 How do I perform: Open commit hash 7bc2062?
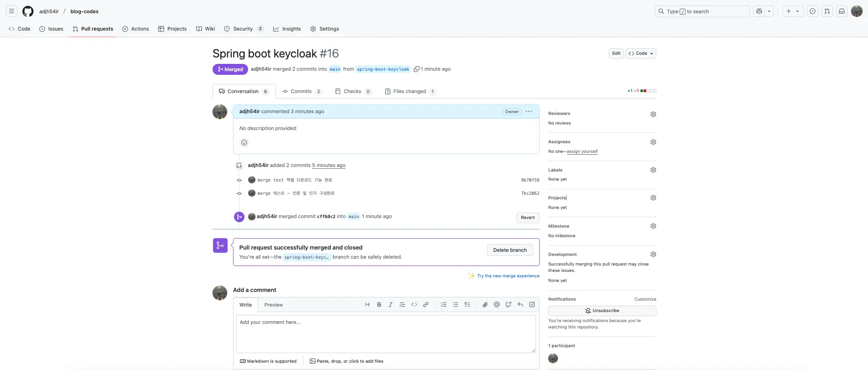click(530, 193)
